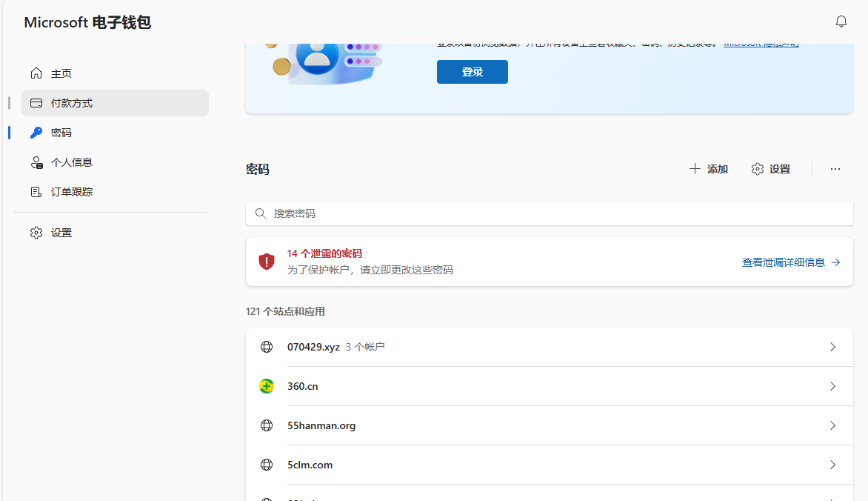The width and height of the screenshot is (868, 501).
Task: Click the 密码 key icon
Action: (36, 133)
